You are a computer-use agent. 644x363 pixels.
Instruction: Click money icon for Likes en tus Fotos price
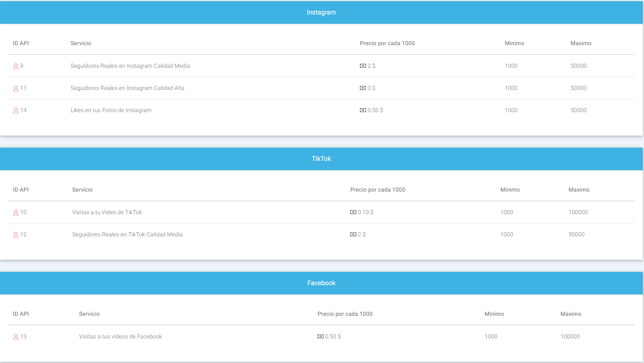click(x=363, y=110)
